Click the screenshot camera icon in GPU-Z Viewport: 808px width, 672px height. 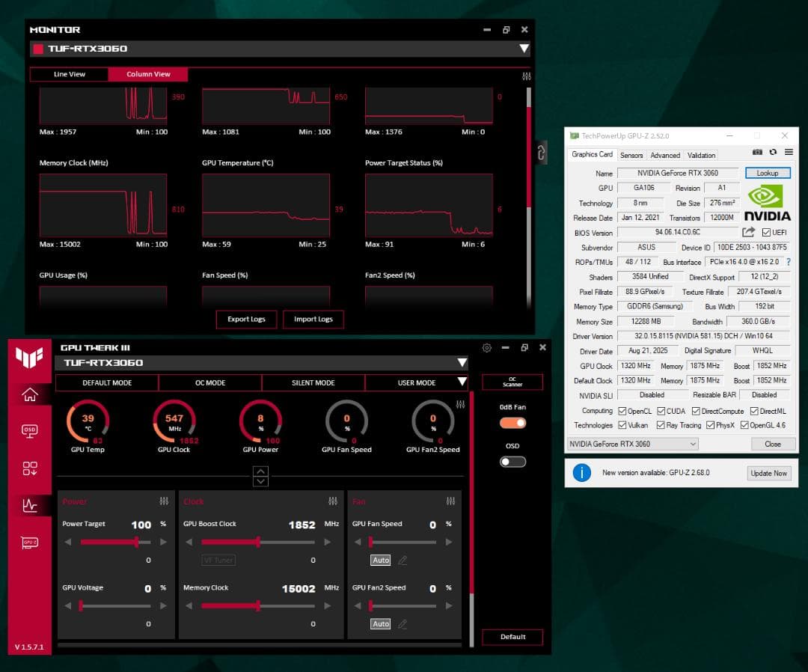(x=757, y=152)
